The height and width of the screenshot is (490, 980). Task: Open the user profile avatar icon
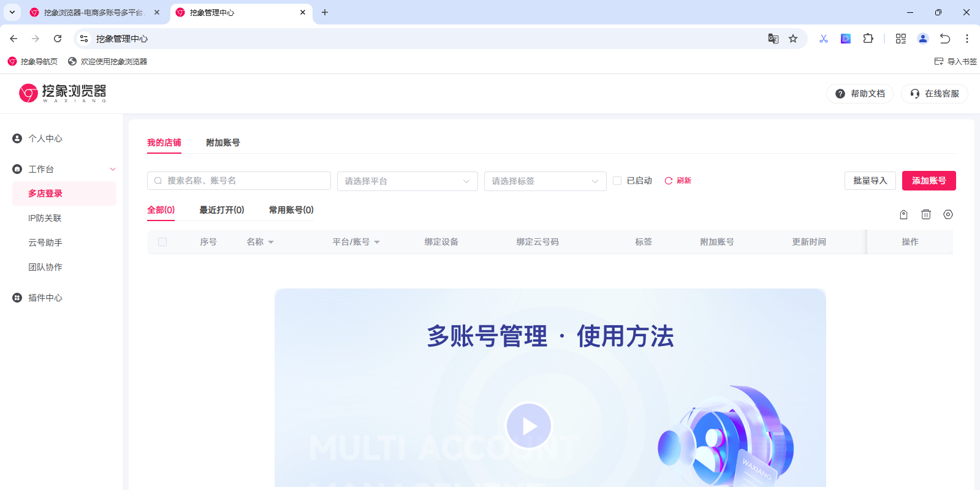(922, 39)
